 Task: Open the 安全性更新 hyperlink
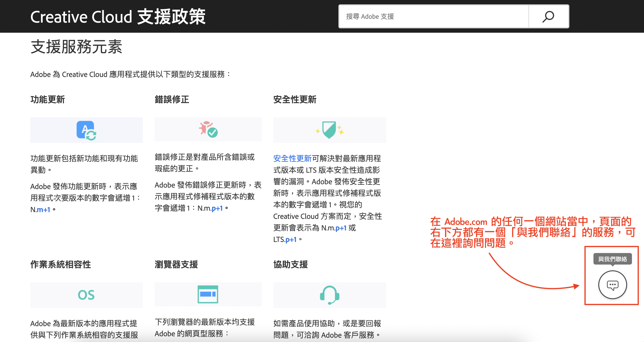pos(292,158)
